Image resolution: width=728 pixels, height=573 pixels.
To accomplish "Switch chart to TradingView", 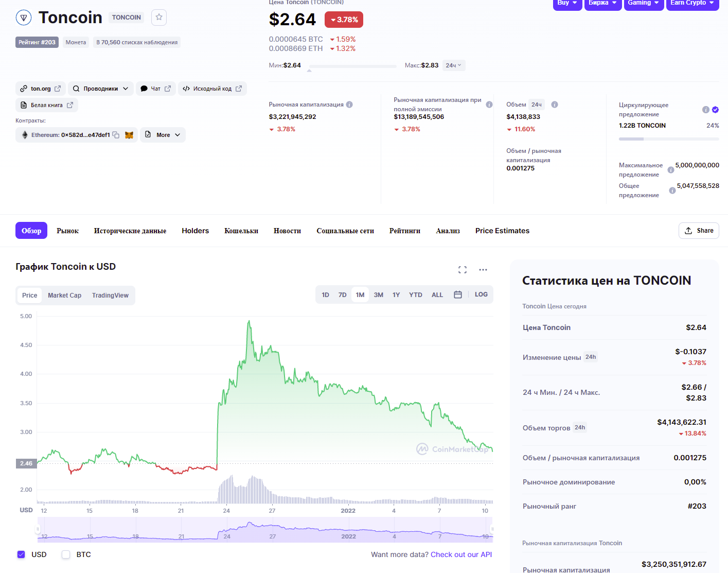I will coord(110,296).
